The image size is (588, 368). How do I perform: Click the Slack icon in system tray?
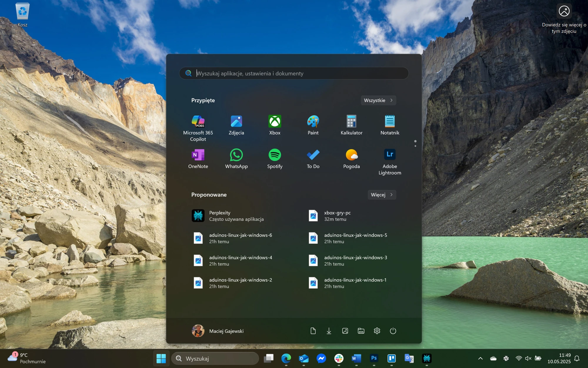tap(506, 358)
